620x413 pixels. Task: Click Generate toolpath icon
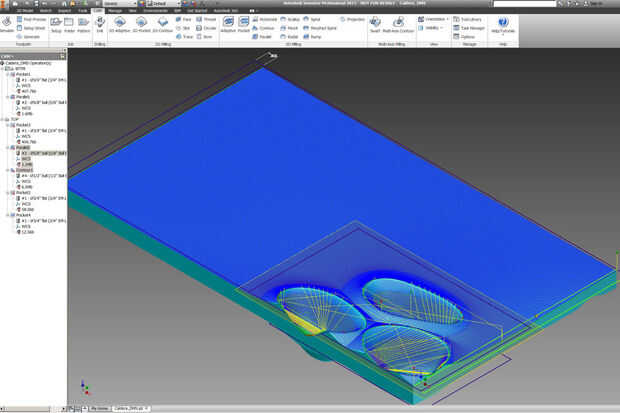[x=29, y=37]
